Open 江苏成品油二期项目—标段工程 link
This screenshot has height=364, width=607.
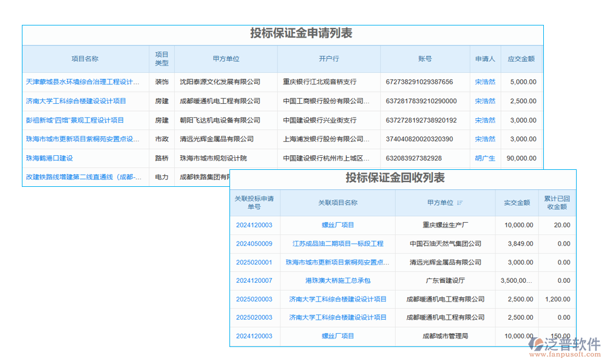tap(337, 243)
